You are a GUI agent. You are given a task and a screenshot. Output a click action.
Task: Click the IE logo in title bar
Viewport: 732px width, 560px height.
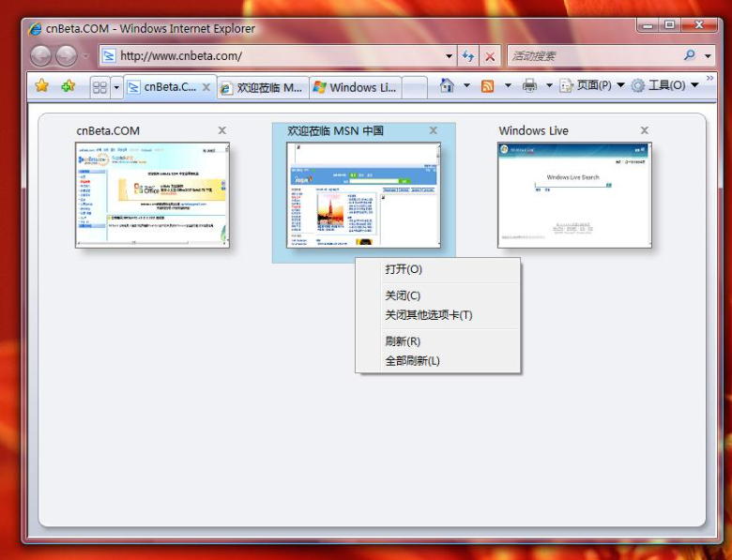coord(35,29)
